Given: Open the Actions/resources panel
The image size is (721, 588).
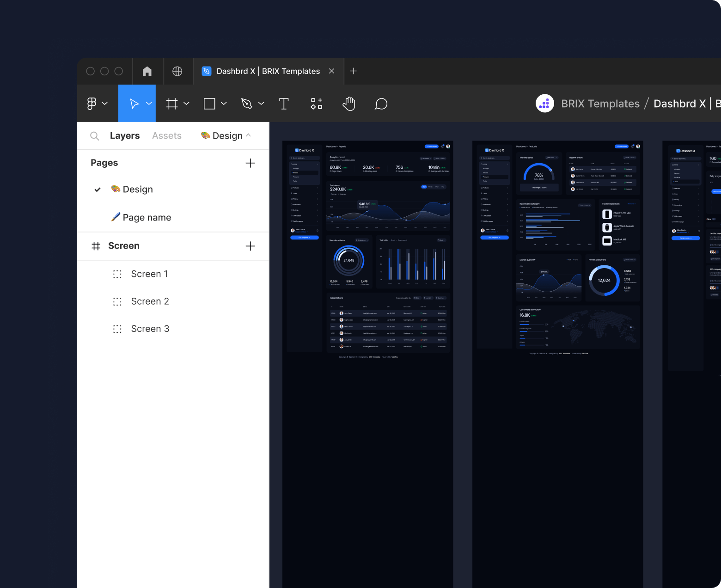Looking at the screenshot, I should 317,103.
